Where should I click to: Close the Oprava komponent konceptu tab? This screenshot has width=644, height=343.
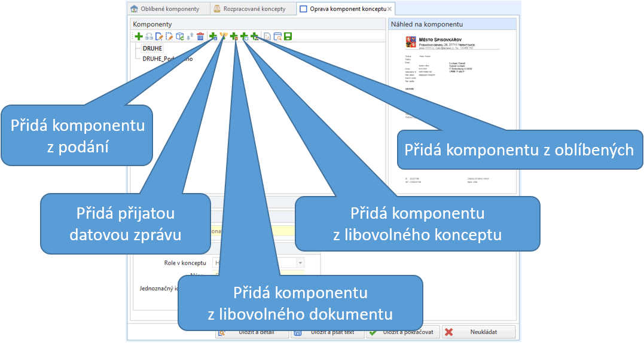(x=390, y=9)
